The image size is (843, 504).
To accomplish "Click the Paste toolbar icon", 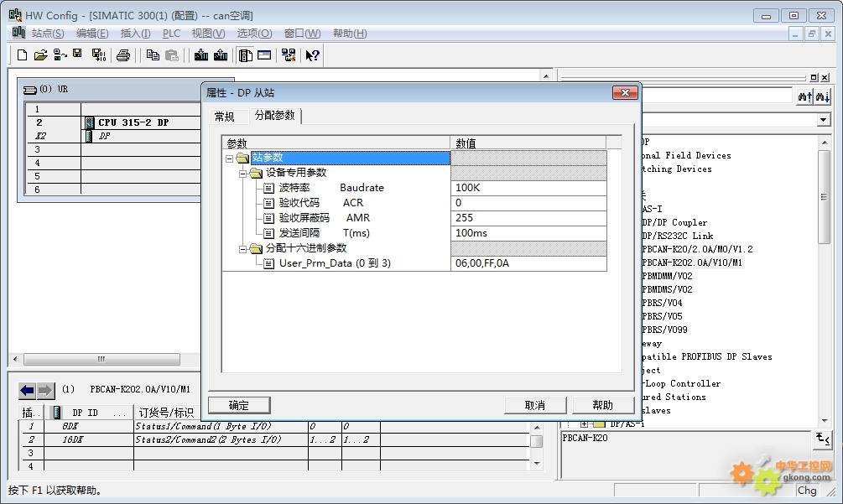I will click(x=171, y=55).
